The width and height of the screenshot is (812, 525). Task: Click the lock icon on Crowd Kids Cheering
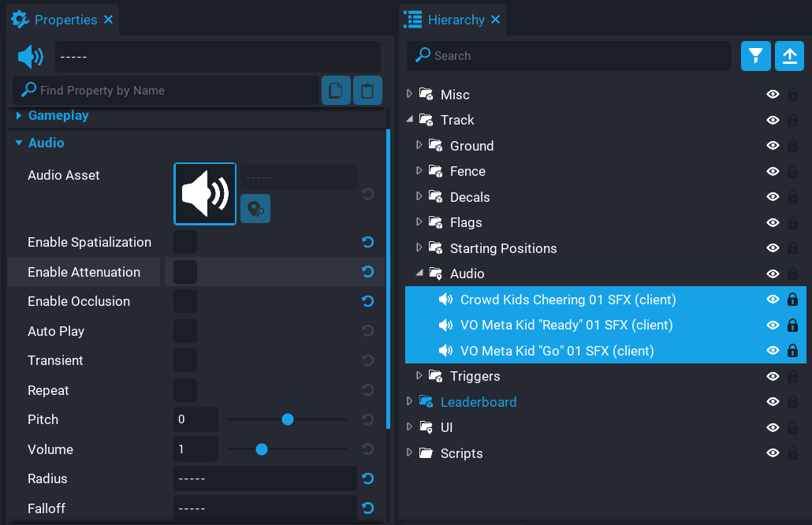(x=792, y=300)
